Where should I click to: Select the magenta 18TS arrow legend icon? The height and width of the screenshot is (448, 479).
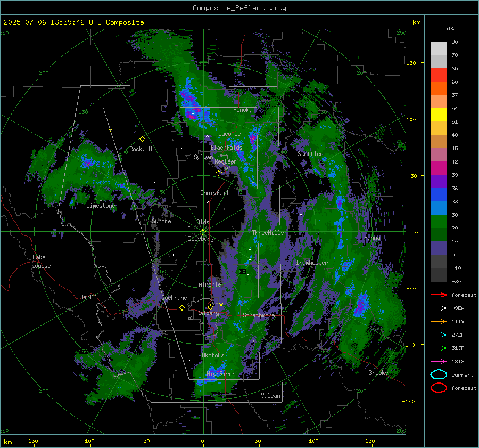tap(439, 362)
